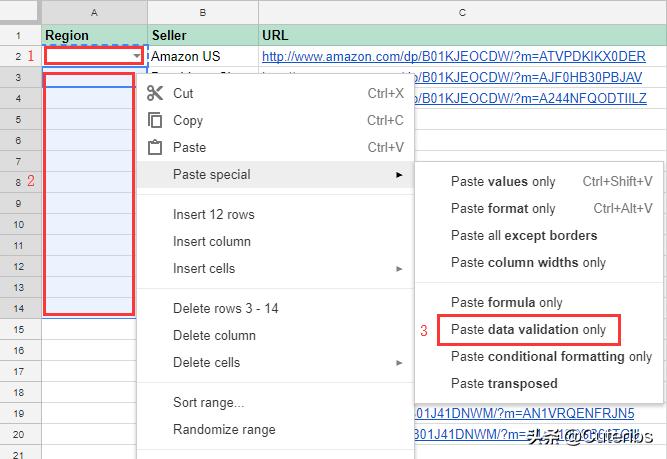Select Paste data validation only
Viewport: 667px width, 459px height.
coord(539,330)
